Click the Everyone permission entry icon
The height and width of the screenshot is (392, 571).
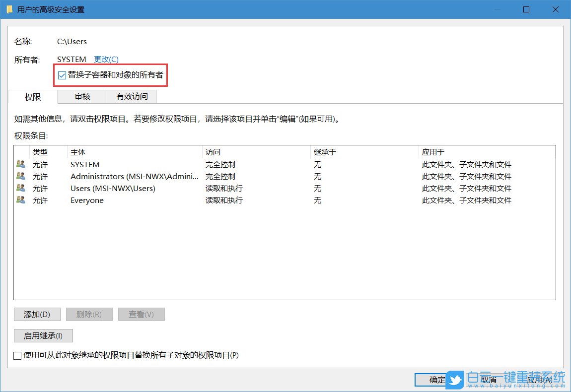[x=21, y=200]
